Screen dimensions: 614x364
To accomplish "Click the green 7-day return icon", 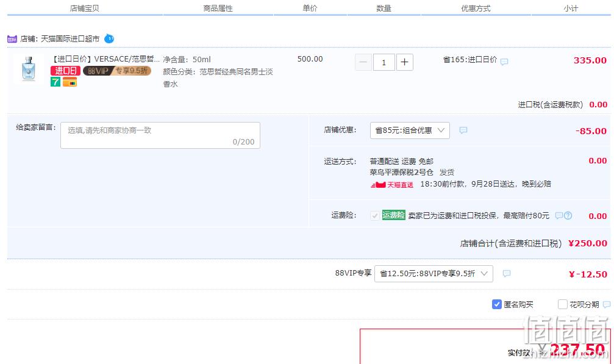I will (x=55, y=82).
